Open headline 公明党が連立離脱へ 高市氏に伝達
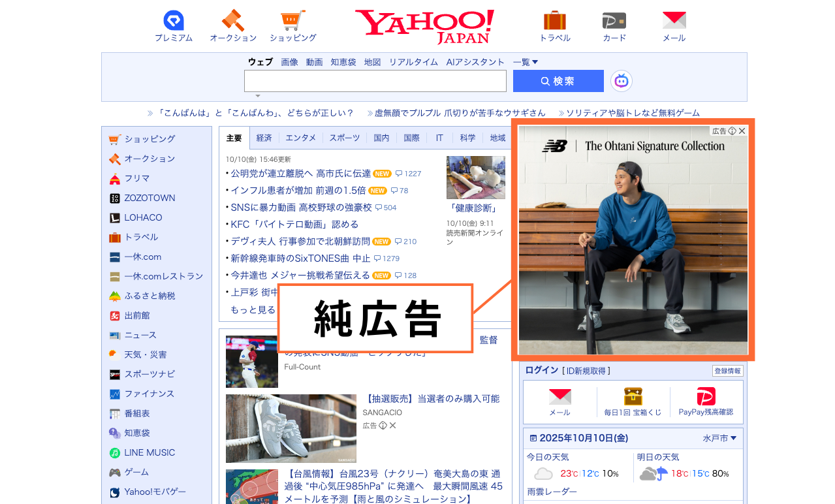This screenshot has height=504, width=835. 300,174
